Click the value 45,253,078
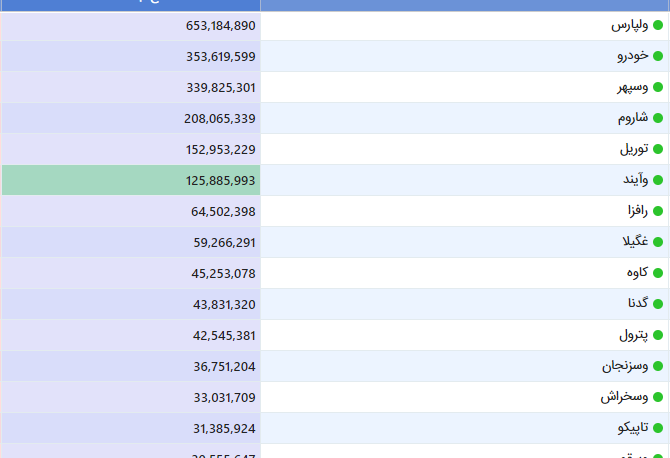Viewport: 670px width, 458px height. [223, 273]
